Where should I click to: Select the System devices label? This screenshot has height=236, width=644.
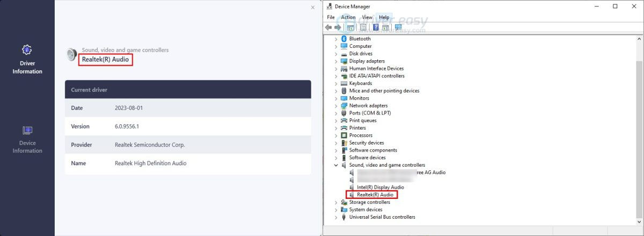[365, 210]
